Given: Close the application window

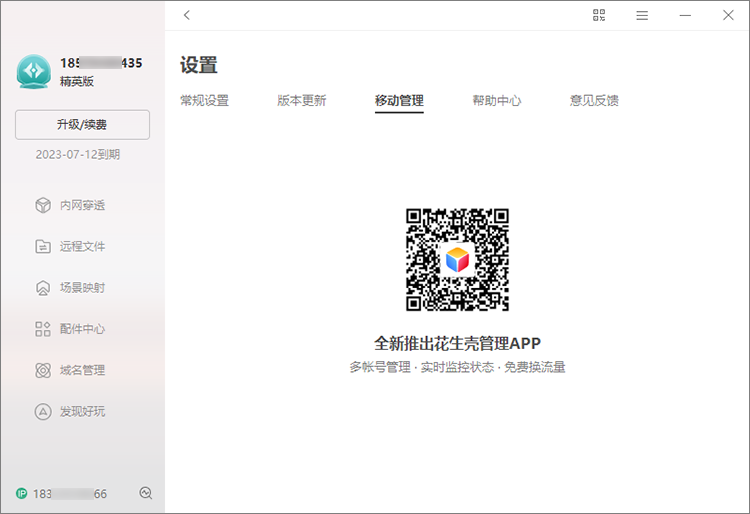Looking at the screenshot, I should tap(728, 15).
